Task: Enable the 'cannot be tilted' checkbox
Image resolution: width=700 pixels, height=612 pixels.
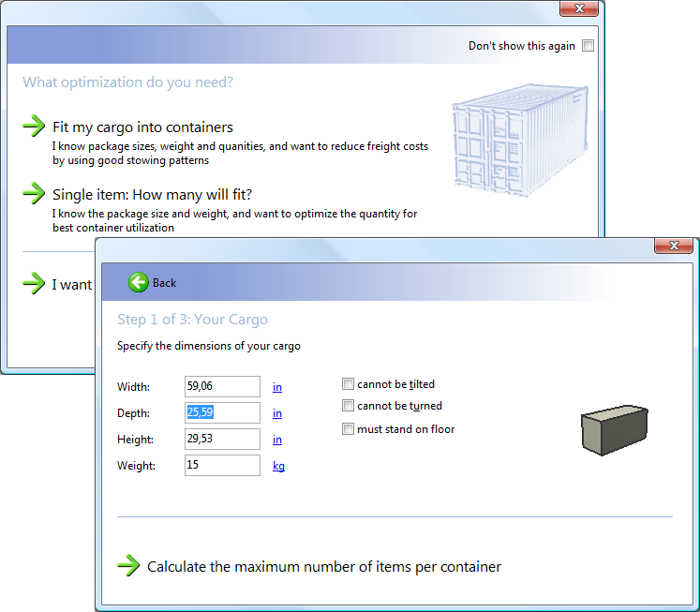Action: (x=349, y=384)
